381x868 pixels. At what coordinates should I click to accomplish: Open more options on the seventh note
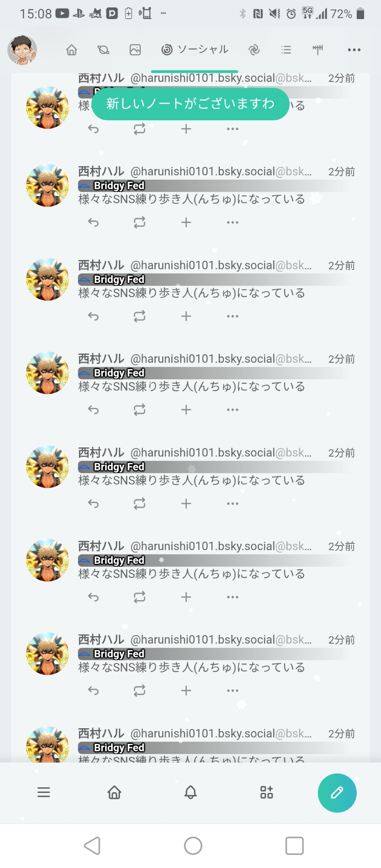[233, 690]
